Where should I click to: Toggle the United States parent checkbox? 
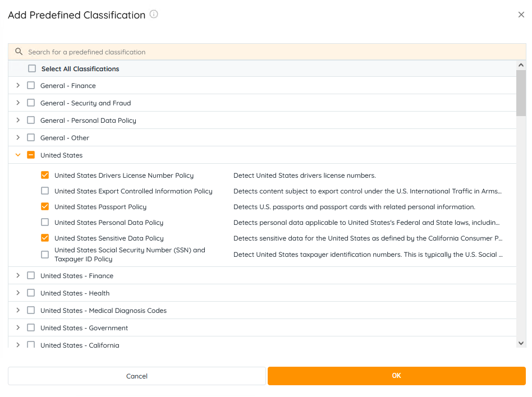(31, 155)
